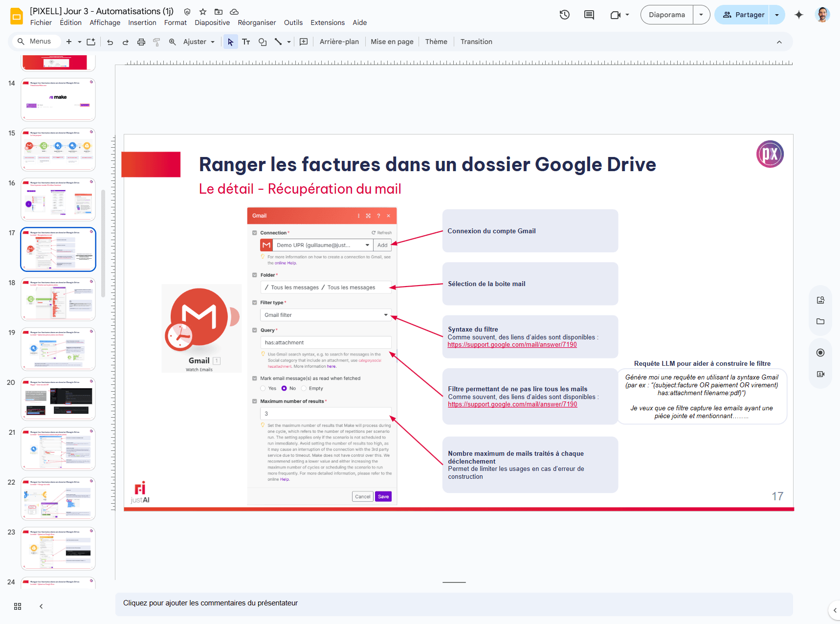This screenshot has height=624, width=840.
Task: Open Gemini sparkle icon
Action: click(x=799, y=15)
